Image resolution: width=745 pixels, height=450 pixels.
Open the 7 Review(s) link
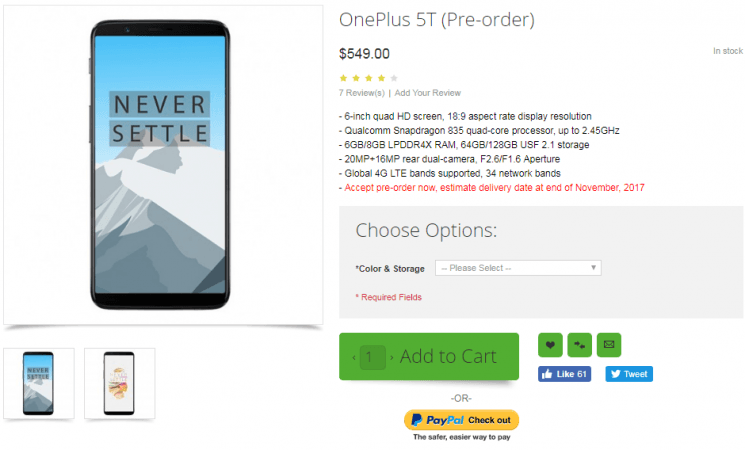pyautogui.click(x=362, y=93)
